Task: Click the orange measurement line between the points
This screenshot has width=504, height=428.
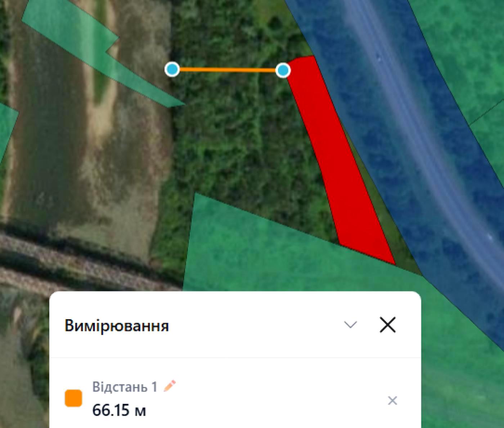Action: (228, 70)
